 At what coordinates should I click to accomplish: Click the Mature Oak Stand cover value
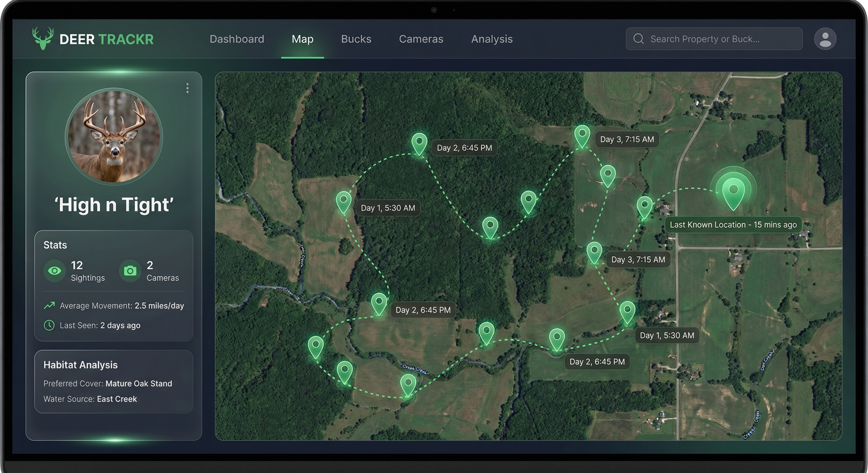point(138,383)
